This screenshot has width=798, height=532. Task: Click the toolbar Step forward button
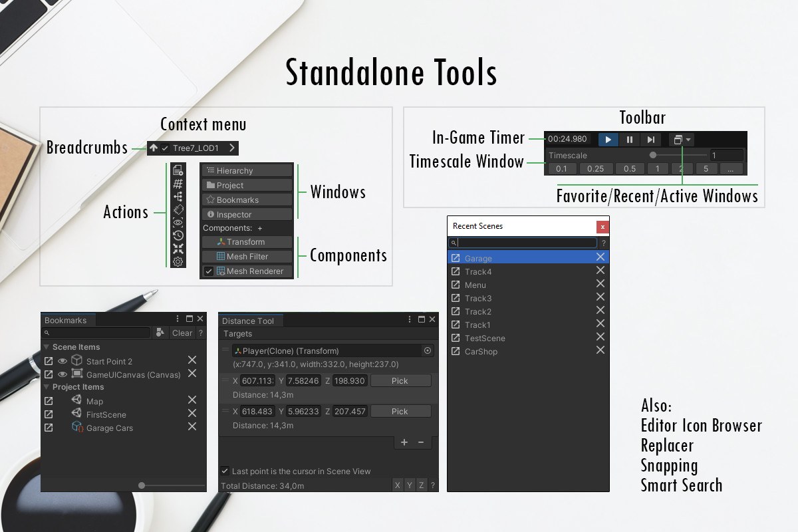(650, 140)
